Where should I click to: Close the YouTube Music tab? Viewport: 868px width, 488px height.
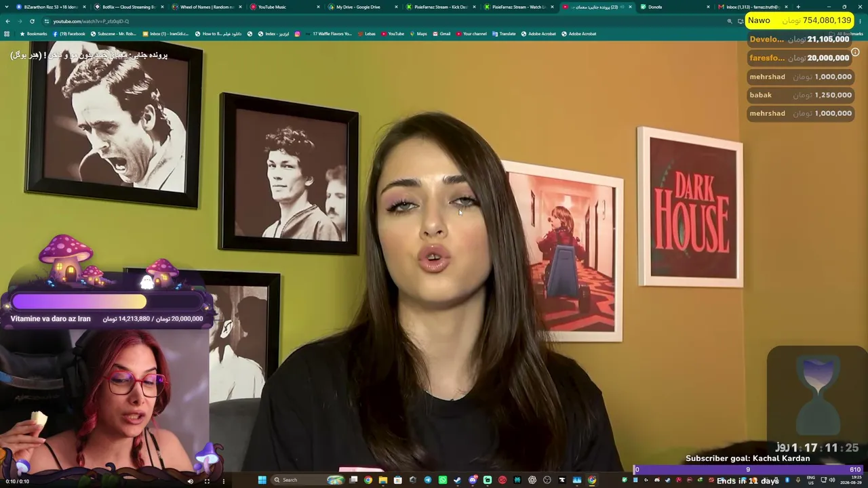coord(318,7)
